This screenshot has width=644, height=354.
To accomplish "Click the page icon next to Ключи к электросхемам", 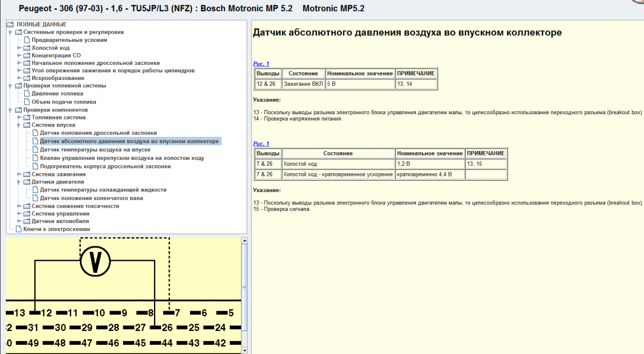I will pos(19,229).
